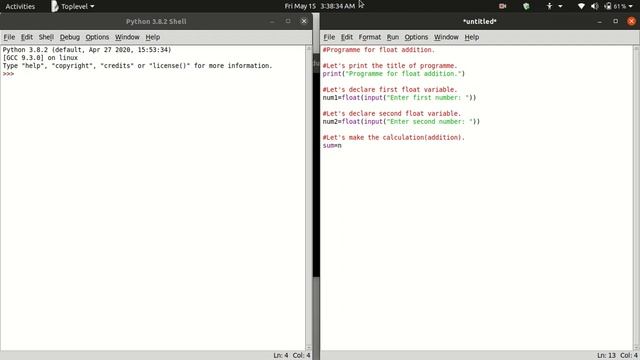
Task: Click the Python 3.8.2 Shell title bar
Action: pos(156,21)
